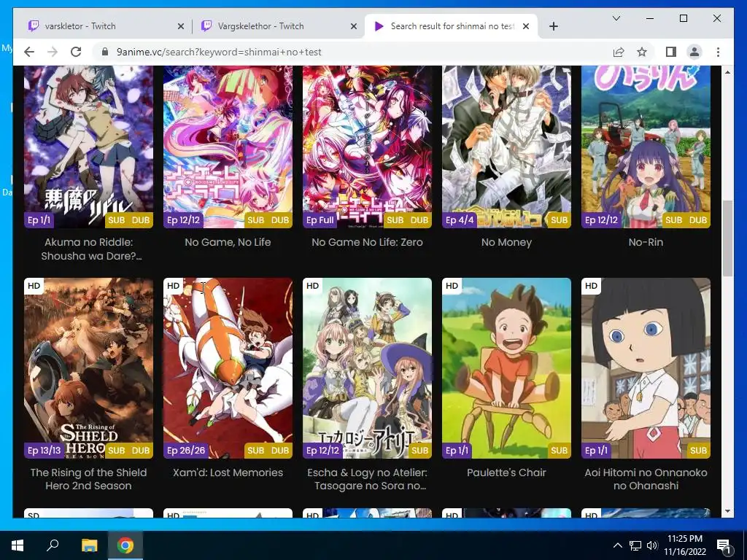Click the scrollbar down arrow
Screen dimensions: 747x560
(x=727, y=511)
